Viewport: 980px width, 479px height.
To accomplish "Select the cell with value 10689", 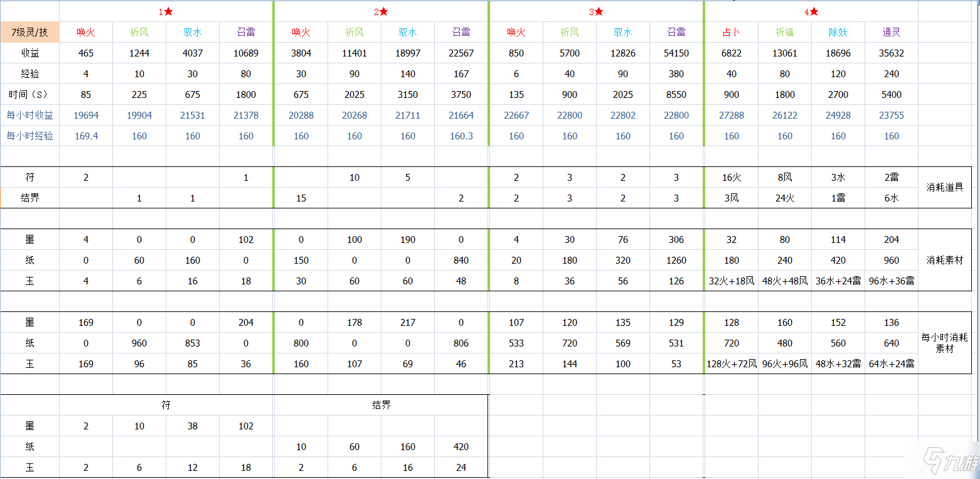I will 246,53.
